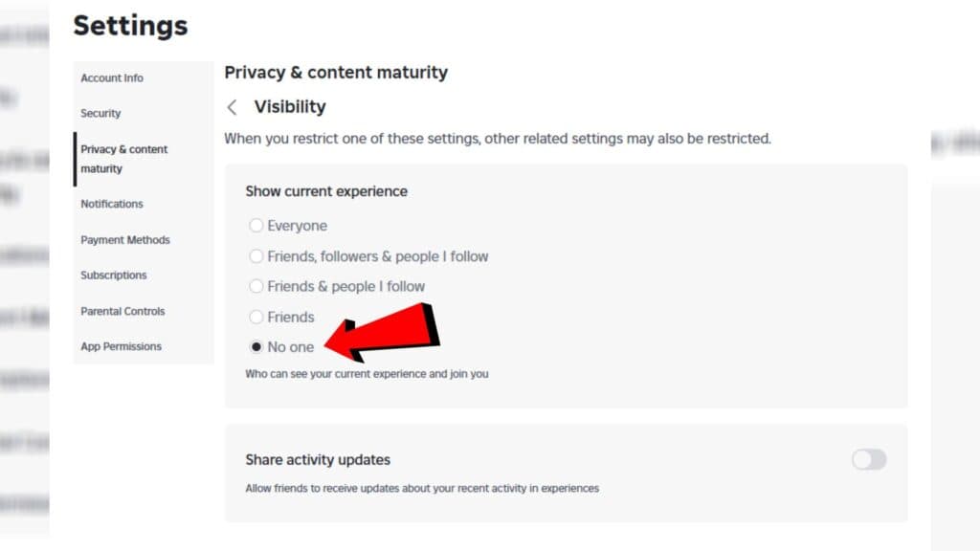Open Parental Controls settings

(122, 311)
